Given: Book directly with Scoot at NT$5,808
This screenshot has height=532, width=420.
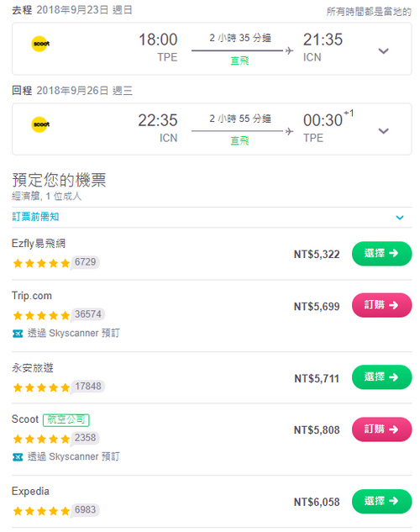Looking at the screenshot, I should coord(381,429).
